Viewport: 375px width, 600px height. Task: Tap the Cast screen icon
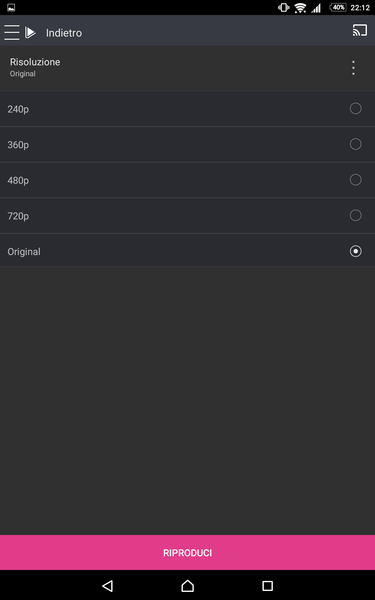coord(360,30)
